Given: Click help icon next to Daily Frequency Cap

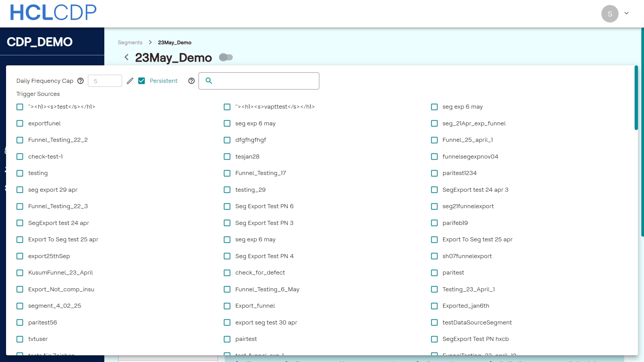Looking at the screenshot, I should coord(80,81).
